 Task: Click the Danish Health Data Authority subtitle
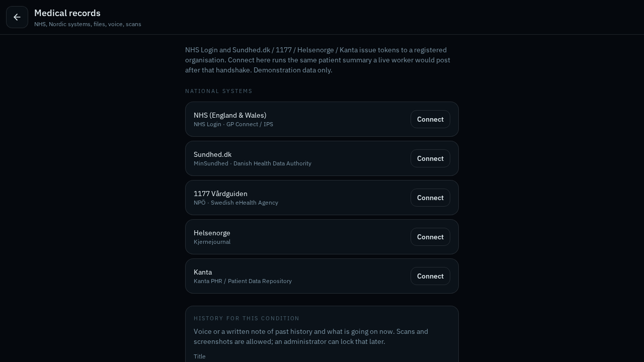272,163
